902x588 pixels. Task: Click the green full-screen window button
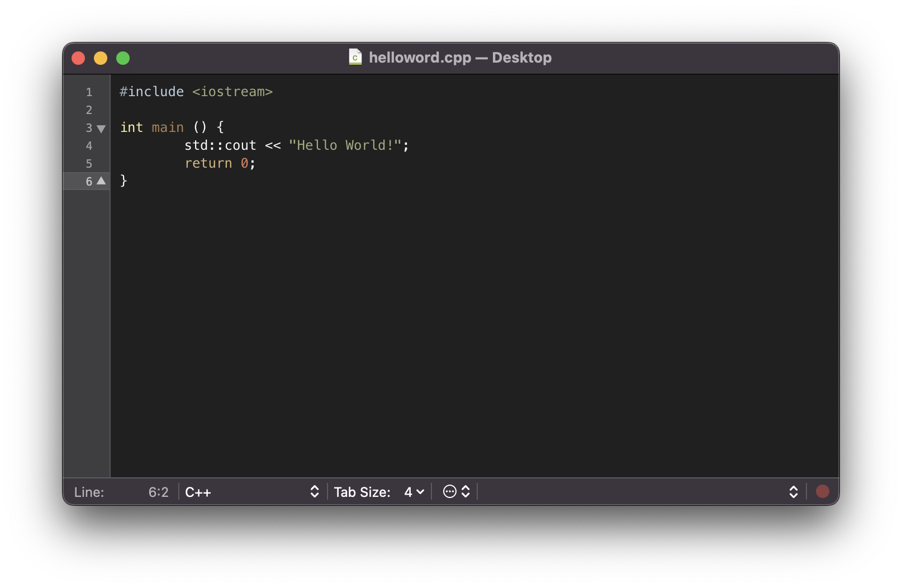(x=123, y=58)
